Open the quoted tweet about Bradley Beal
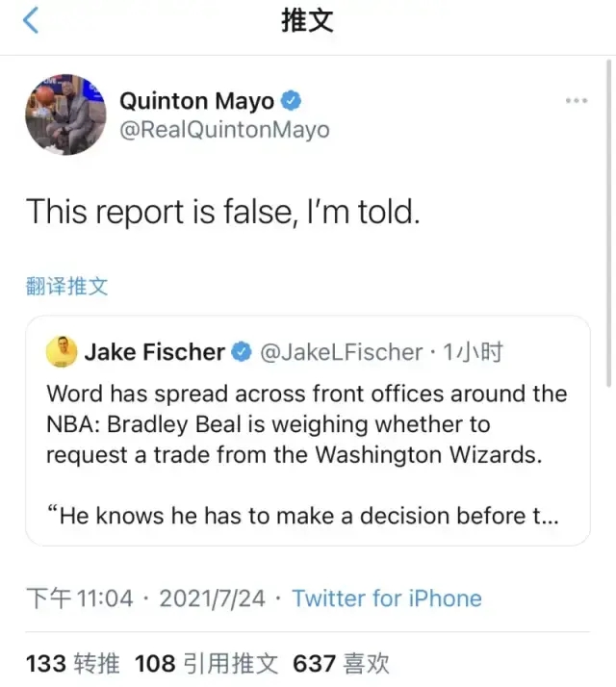This screenshot has height=687, width=616. [x=307, y=454]
